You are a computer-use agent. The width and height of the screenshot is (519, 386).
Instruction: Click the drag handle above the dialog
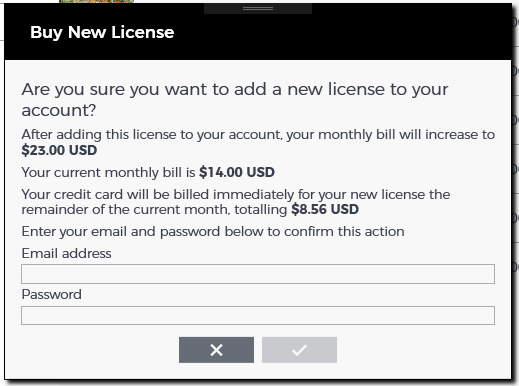tap(258, 9)
